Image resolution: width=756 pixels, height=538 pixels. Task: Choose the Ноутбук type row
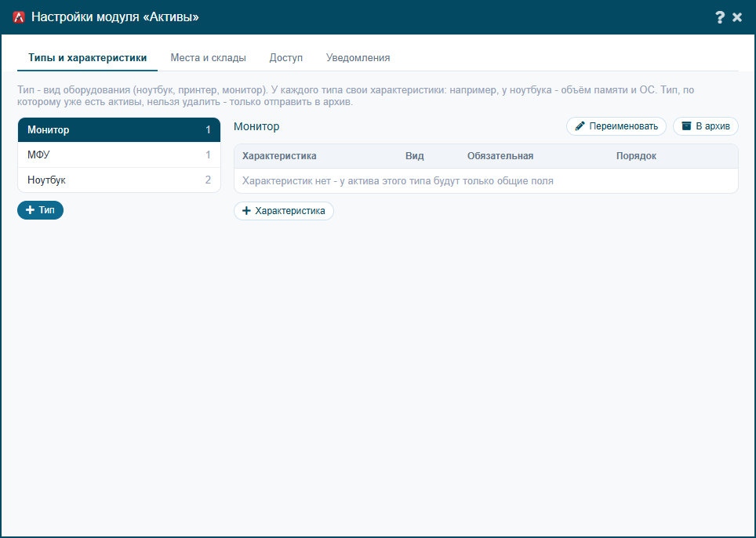pos(119,180)
